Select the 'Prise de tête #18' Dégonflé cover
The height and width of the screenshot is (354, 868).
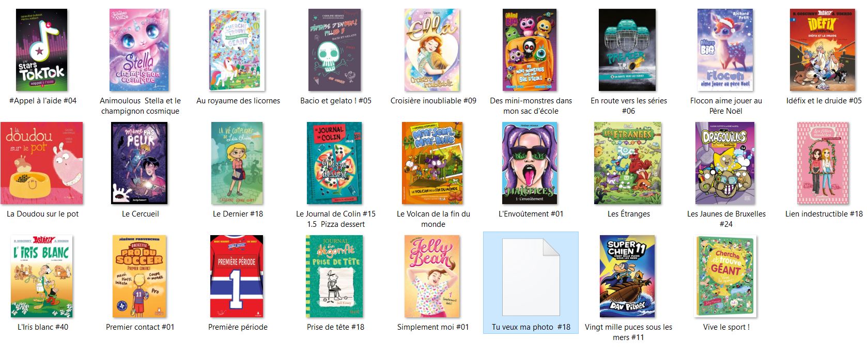[335, 276]
